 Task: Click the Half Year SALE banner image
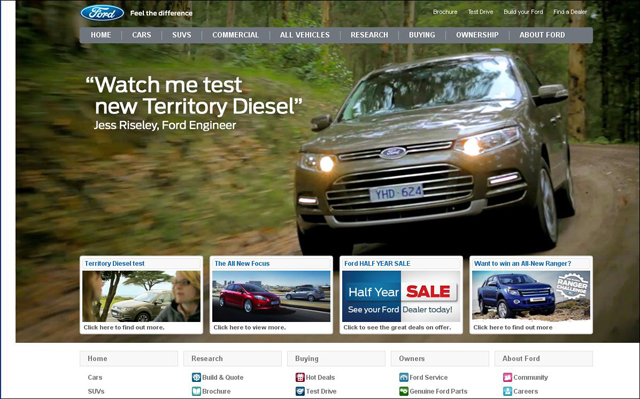(401, 296)
